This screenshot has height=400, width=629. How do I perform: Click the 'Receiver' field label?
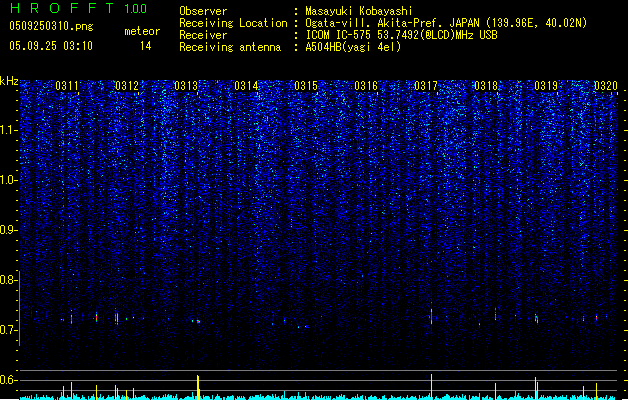[203, 35]
